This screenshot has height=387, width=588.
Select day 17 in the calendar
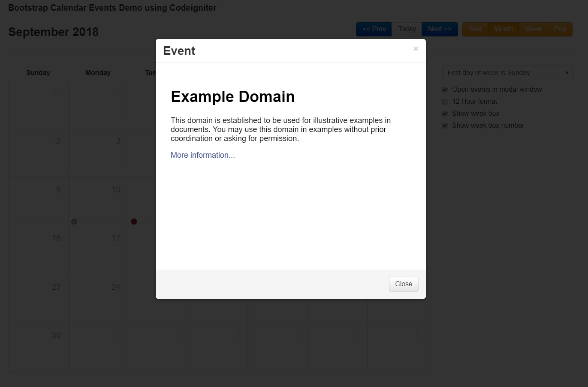tap(116, 238)
